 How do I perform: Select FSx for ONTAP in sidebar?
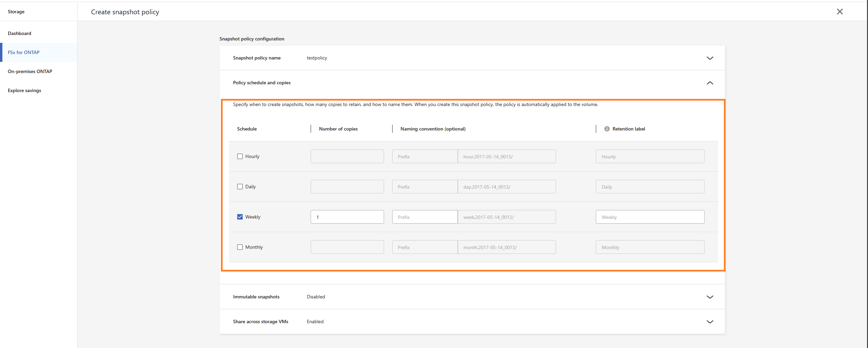tap(38, 52)
